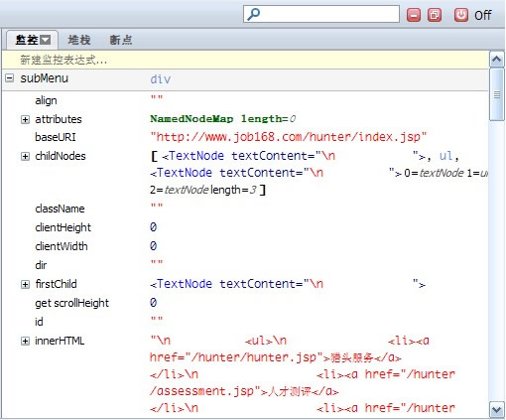Open the ul link in childNodes
This screenshot has width=506, height=420.
coord(445,156)
